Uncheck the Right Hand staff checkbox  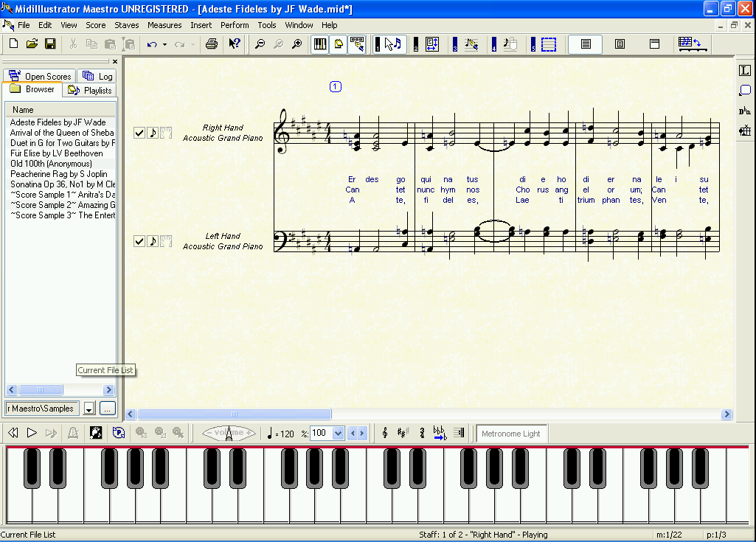pyautogui.click(x=139, y=133)
